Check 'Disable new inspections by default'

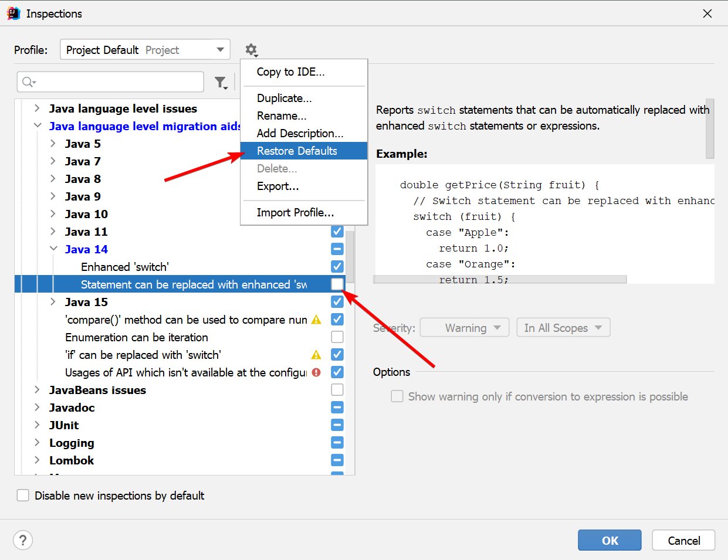click(23, 495)
